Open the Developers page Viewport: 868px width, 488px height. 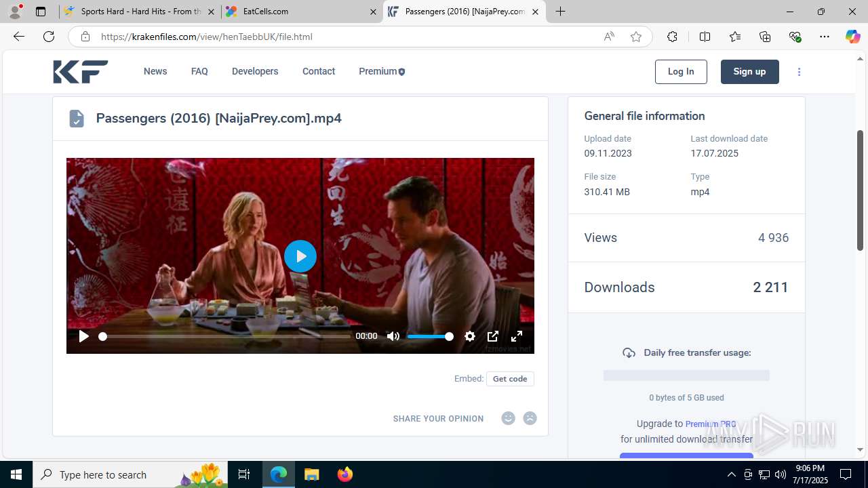[x=255, y=71]
